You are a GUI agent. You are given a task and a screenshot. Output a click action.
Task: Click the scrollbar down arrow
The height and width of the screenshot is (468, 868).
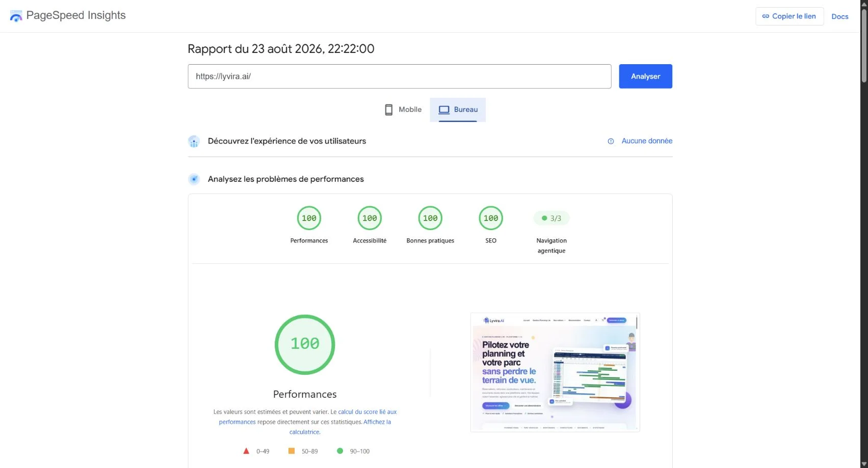[x=864, y=464]
